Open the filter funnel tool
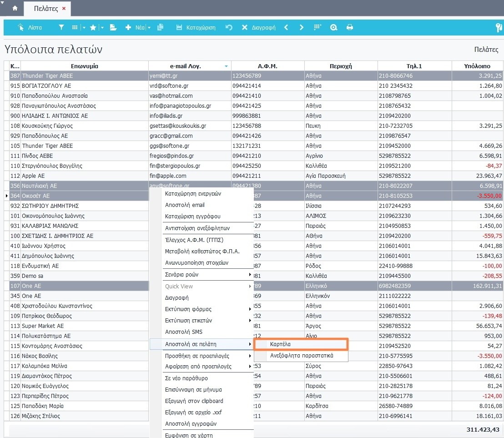This screenshot has height=438, width=504. pos(61,27)
